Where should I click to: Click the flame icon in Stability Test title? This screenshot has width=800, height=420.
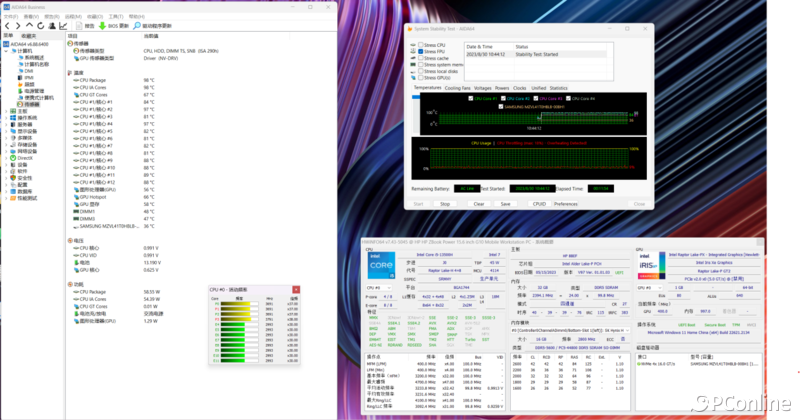[x=410, y=29]
